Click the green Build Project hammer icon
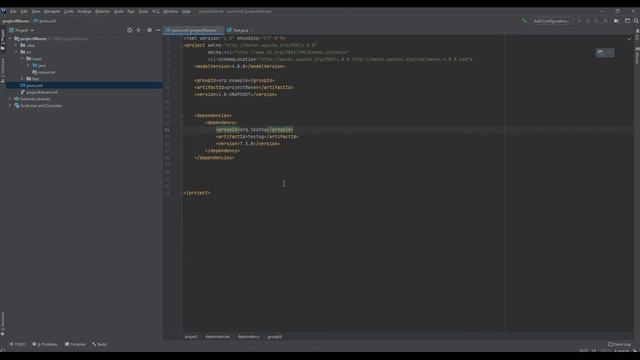The height and width of the screenshot is (360, 640). point(524,21)
